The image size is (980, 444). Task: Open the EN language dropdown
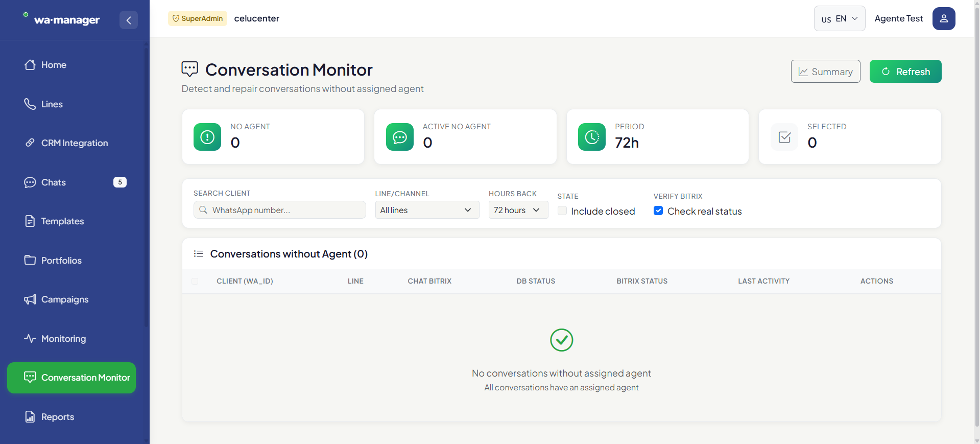(x=840, y=18)
